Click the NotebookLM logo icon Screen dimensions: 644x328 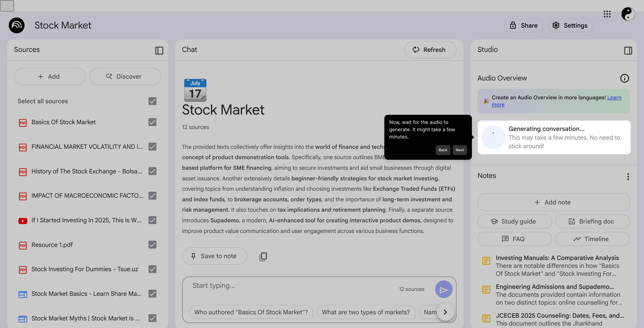(x=17, y=26)
